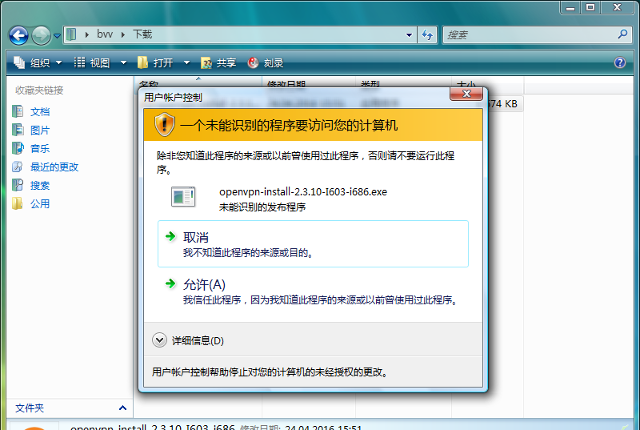This screenshot has width=640, height=430.
Task: Select the 下载 breadcrumb in address bar
Action: tap(142, 34)
